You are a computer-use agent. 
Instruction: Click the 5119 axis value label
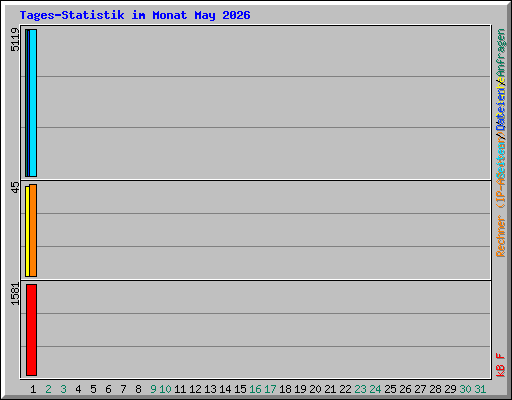coord(15,40)
